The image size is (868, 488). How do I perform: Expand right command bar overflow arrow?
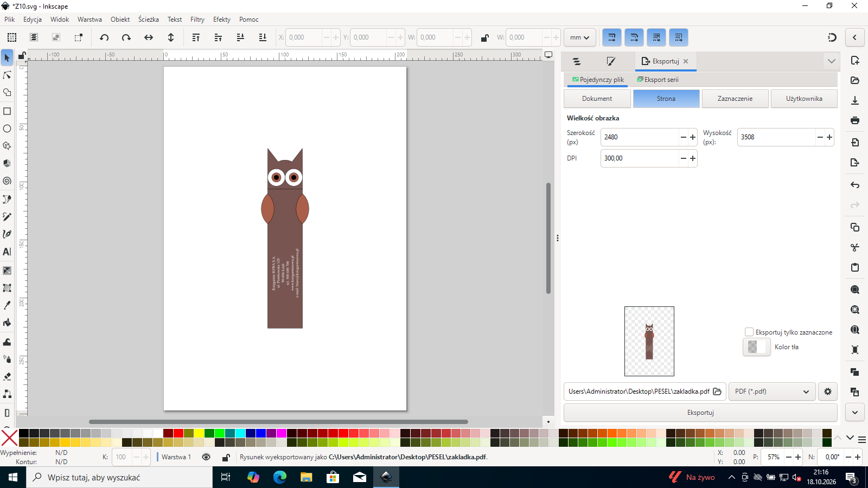coord(855,412)
